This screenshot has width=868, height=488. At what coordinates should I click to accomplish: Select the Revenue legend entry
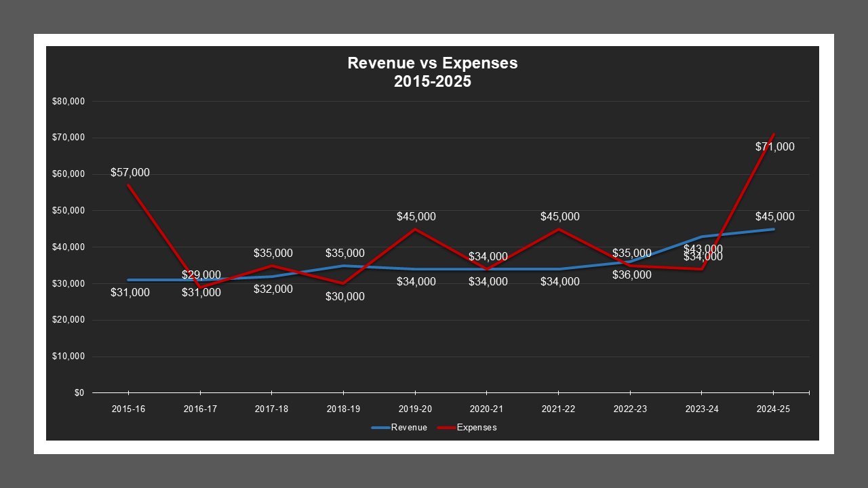409,427
